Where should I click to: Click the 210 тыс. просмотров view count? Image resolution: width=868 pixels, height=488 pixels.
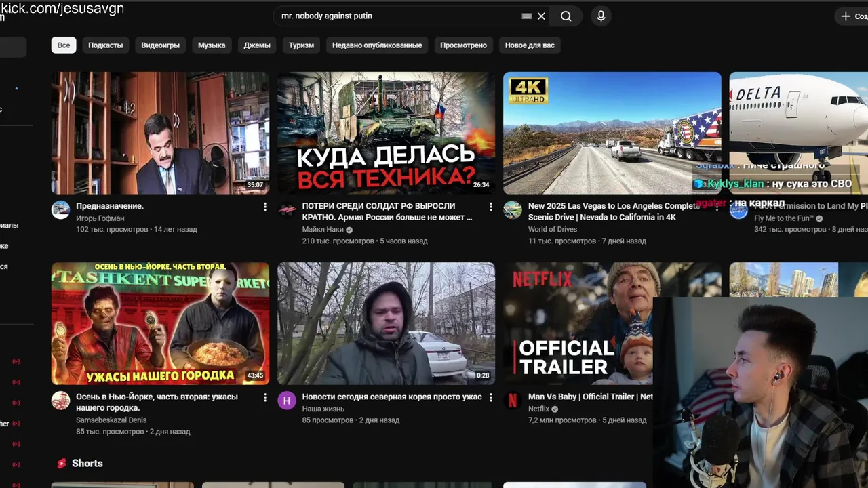pos(338,241)
